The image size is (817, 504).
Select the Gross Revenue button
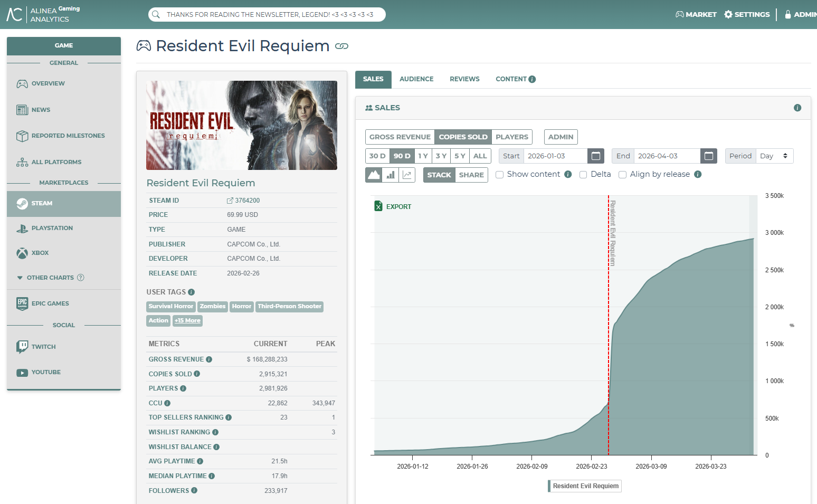coord(400,137)
